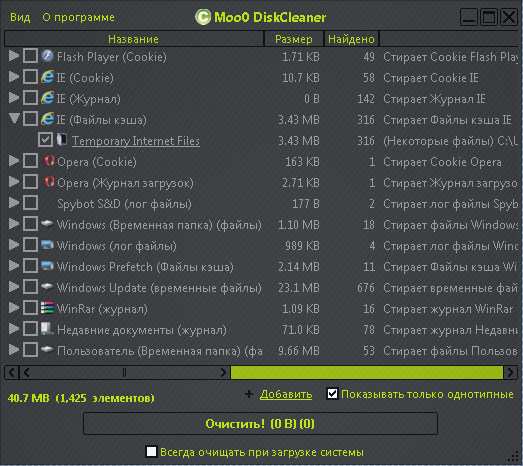Minimize the DiskCleaner window
This screenshot has height=466, width=523.
click(x=468, y=17)
